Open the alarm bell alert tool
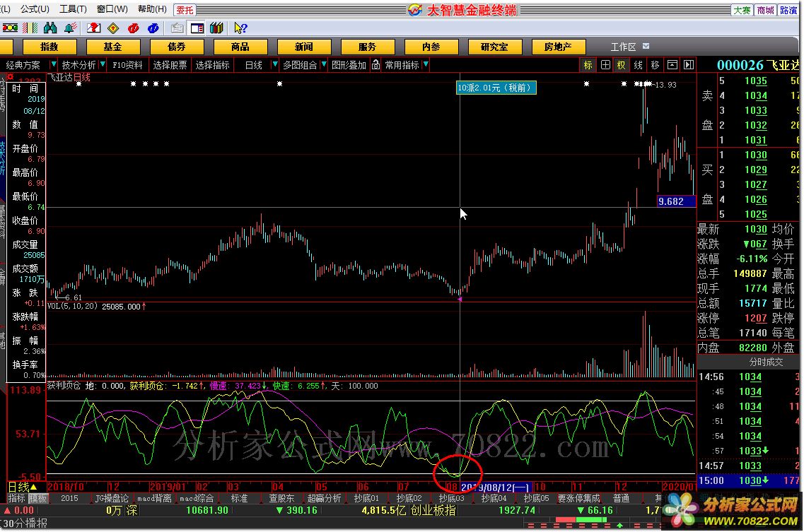Viewport: 804px width, 532px height. pos(70,28)
